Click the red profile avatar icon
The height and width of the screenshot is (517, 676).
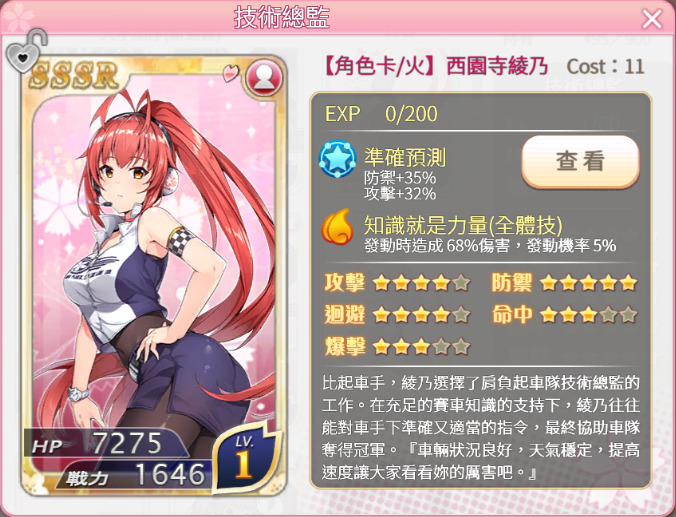click(264, 78)
